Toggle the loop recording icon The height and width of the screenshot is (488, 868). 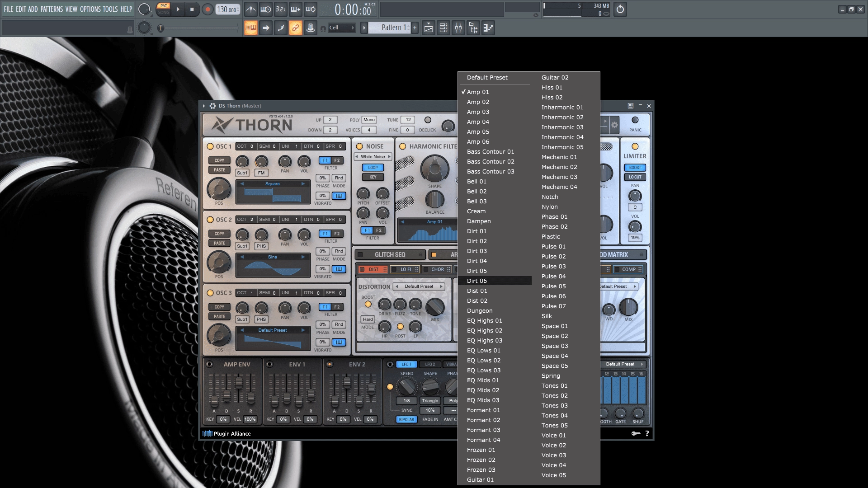coord(311,9)
